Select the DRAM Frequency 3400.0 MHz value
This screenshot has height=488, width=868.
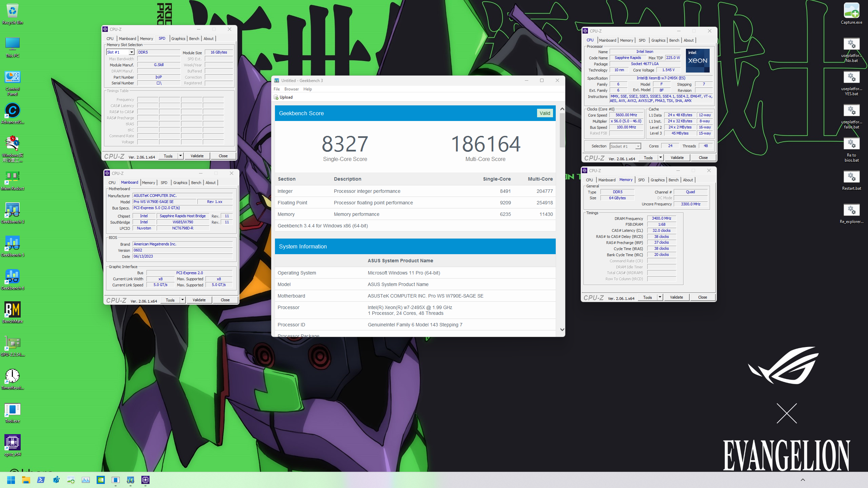(661, 219)
